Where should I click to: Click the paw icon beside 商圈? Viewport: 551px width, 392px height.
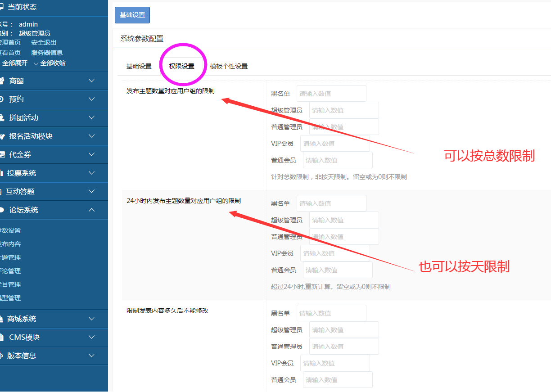click(x=2, y=81)
